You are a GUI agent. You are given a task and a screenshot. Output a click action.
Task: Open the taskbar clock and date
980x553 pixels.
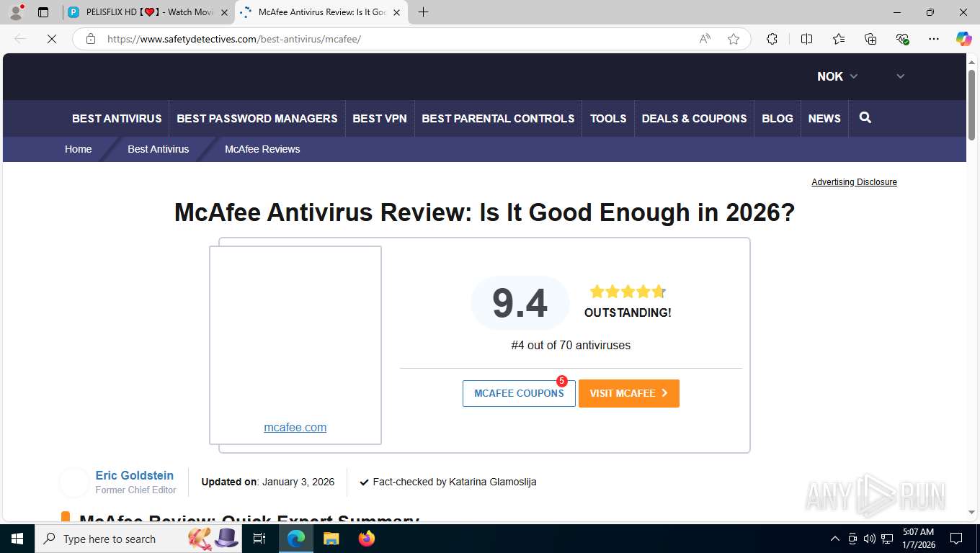click(x=918, y=539)
